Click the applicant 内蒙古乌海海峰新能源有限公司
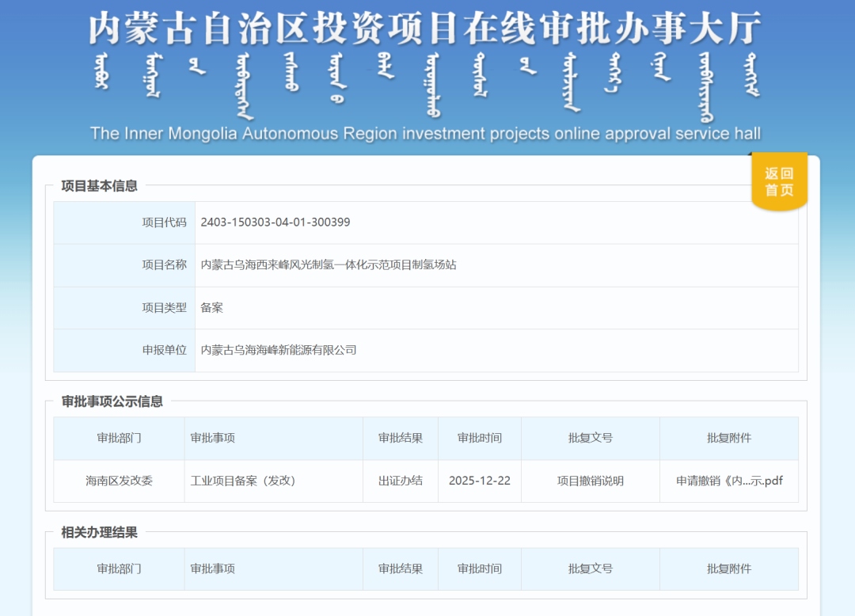 pyautogui.click(x=277, y=350)
